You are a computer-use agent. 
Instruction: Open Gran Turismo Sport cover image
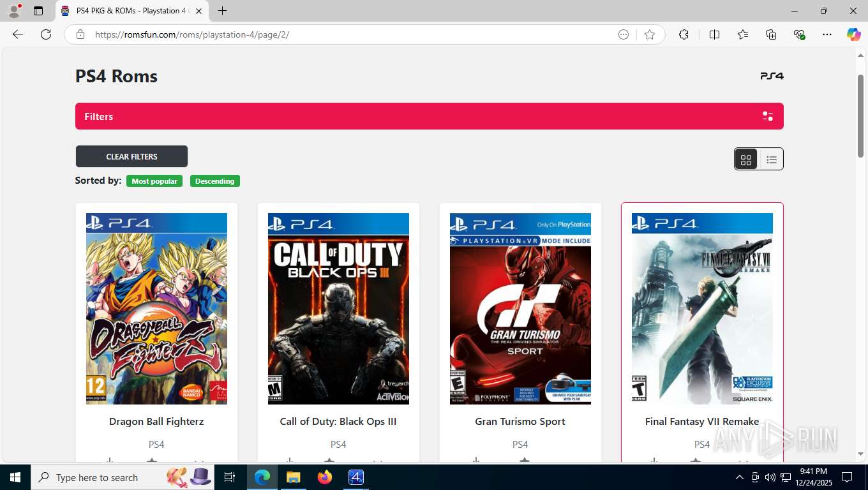520,309
